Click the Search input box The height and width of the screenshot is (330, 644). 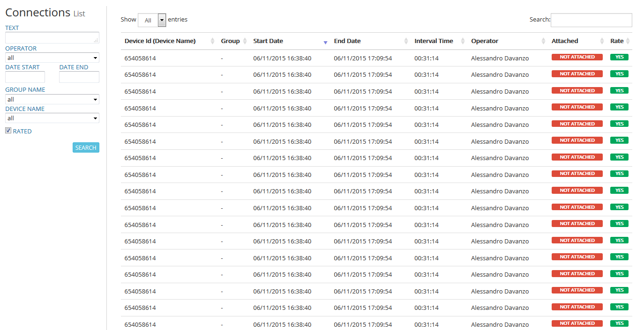click(591, 20)
